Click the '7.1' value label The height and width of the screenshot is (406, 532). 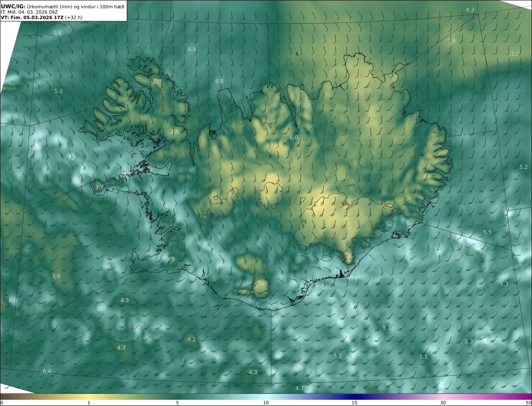(x=465, y=136)
